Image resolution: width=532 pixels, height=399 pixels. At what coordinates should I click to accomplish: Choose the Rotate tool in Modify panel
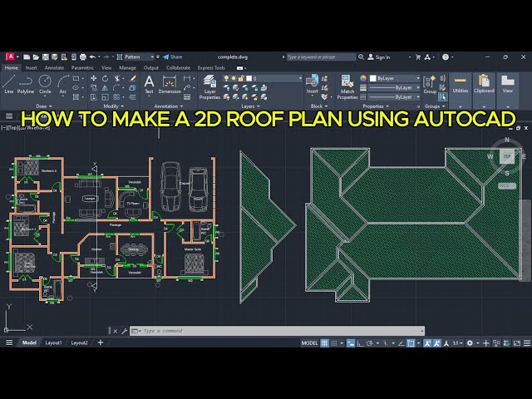pyautogui.click(x=106, y=78)
